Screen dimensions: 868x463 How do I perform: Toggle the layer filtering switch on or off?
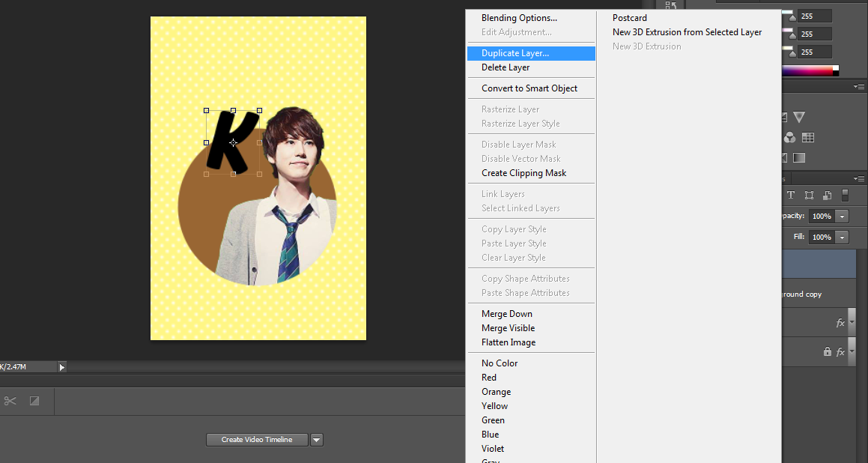click(845, 195)
